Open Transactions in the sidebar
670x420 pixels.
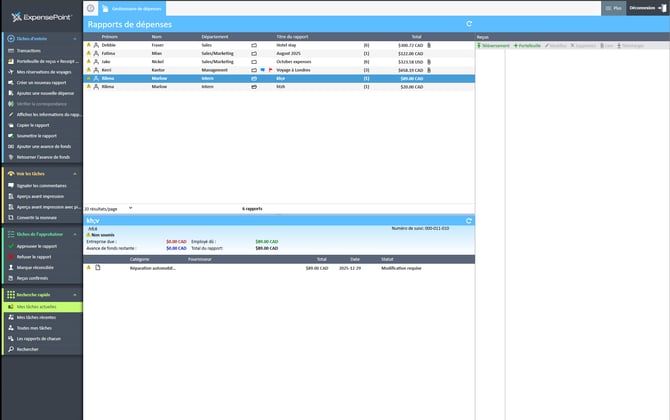[x=29, y=50]
